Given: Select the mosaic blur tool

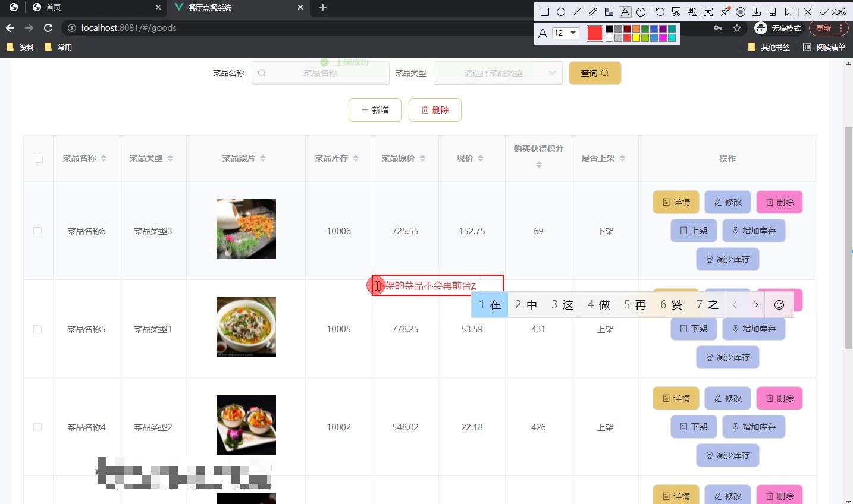Looking at the screenshot, I should tap(609, 12).
